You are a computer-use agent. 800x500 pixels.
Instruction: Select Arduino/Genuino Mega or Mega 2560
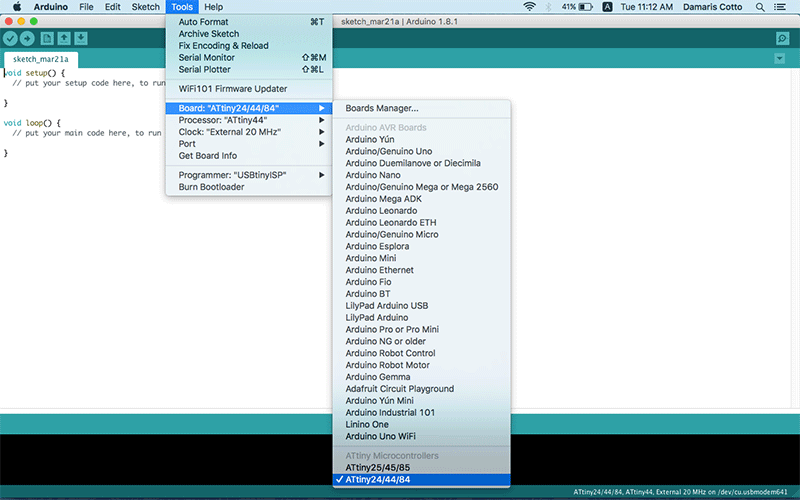coord(421,187)
